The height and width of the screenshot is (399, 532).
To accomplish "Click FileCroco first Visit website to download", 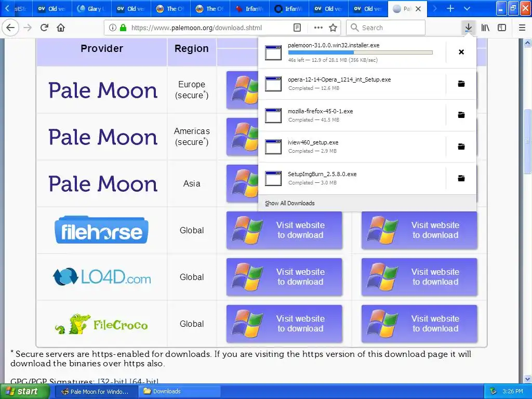I will [x=284, y=324].
